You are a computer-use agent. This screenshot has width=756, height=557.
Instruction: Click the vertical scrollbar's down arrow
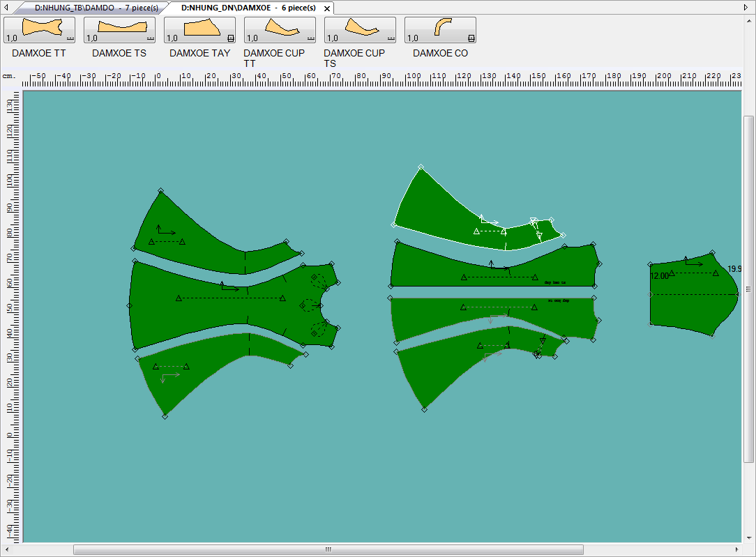[x=749, y=537]
